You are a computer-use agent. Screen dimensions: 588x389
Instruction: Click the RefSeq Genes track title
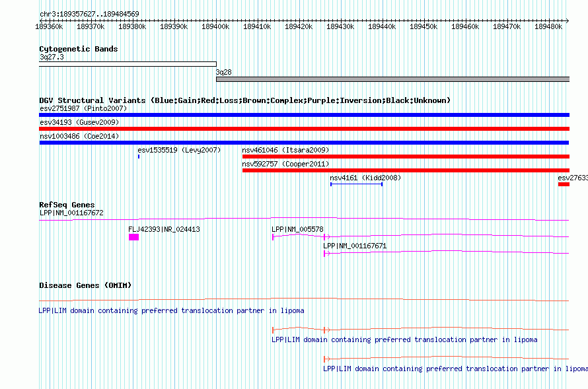pyautogui.click(x=67, y=205)
